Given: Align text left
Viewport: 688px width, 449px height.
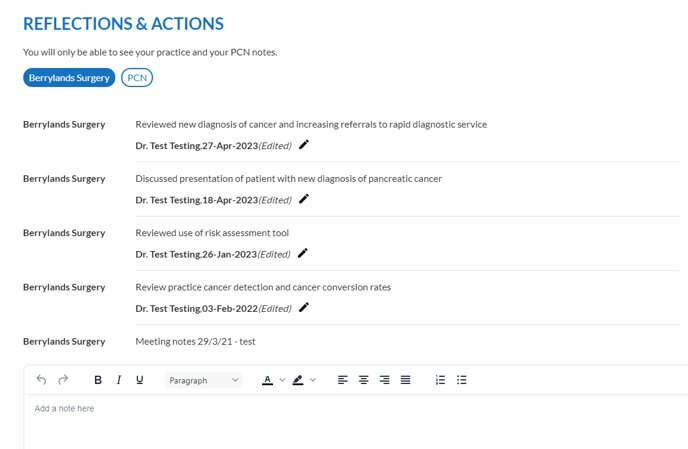Looking at the screenshot, I should 343,380.
